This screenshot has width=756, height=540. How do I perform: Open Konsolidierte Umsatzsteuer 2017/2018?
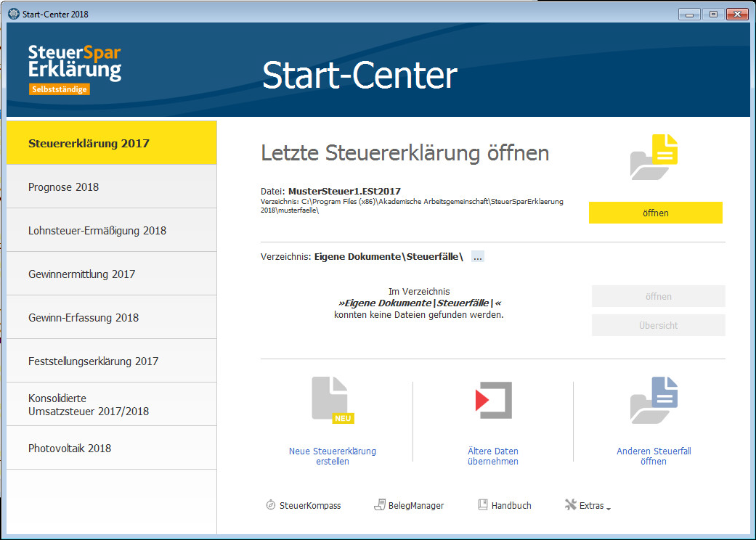[x=111, y=405]
